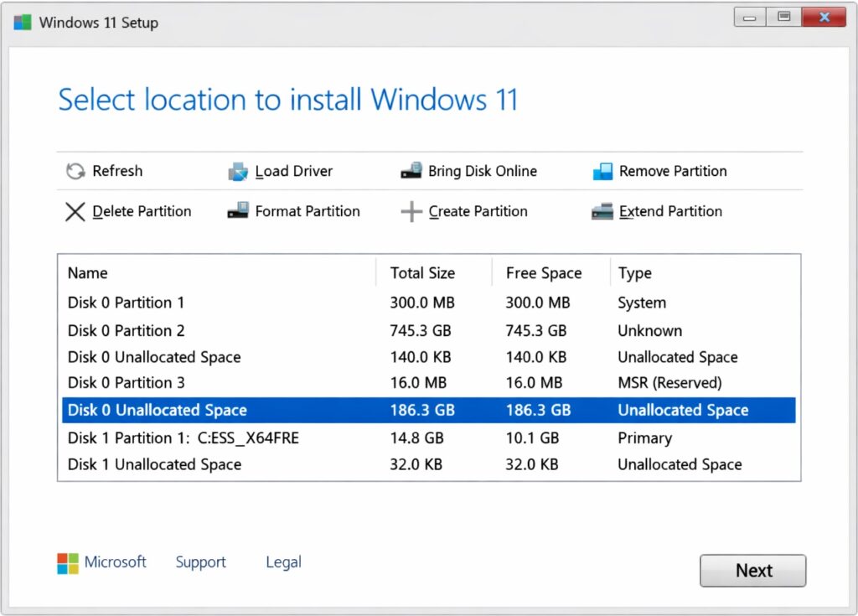Click the 16.0 MB total size cell
Image resolution: width=858 pixels, height=616 pixels.
[418, 383]
